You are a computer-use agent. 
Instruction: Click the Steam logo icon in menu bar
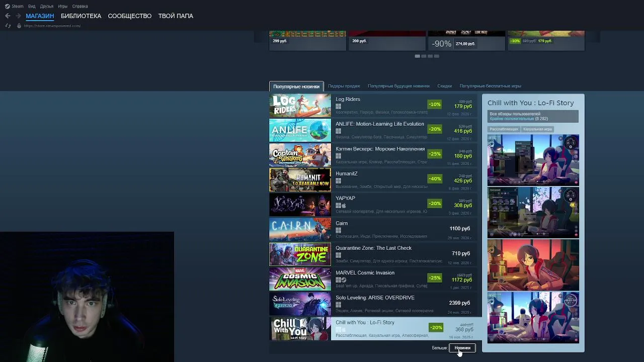click(x=7, y=6)
